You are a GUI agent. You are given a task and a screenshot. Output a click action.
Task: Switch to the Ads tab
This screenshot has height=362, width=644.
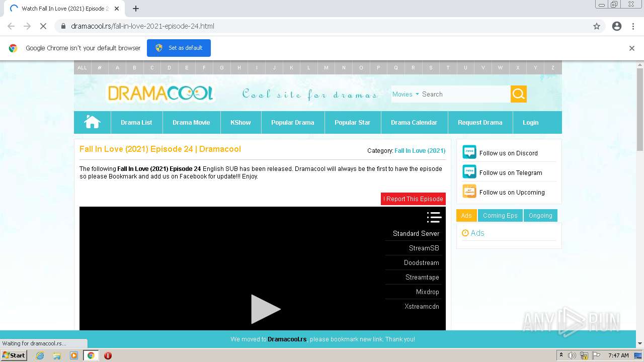coord(466,215)
